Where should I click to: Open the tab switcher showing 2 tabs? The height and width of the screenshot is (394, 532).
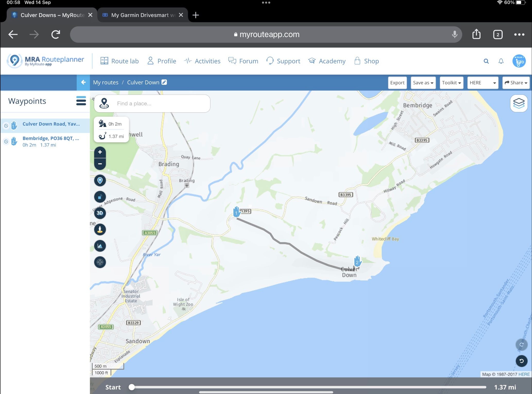pyautogui.click(x=498, y=35)
